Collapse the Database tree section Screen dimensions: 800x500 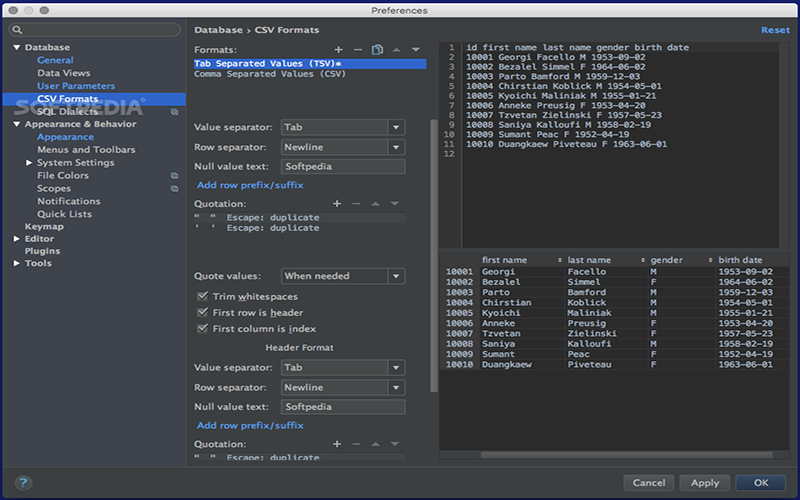click(17, 47)
